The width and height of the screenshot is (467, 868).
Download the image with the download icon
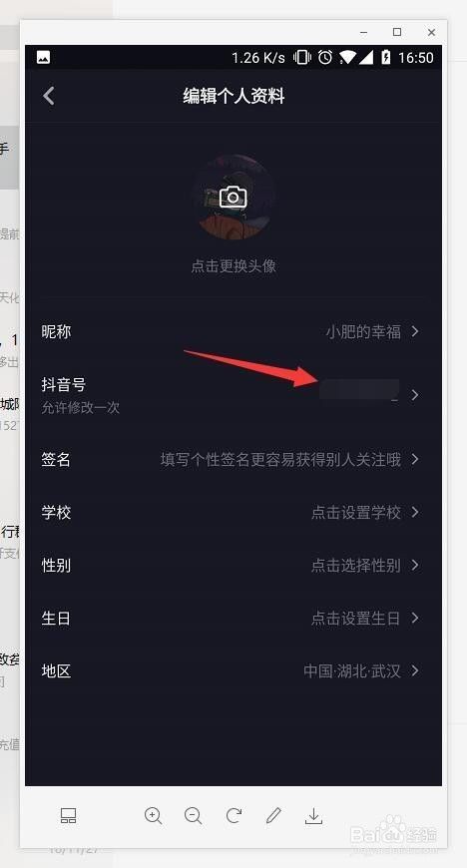click(313, 815)
